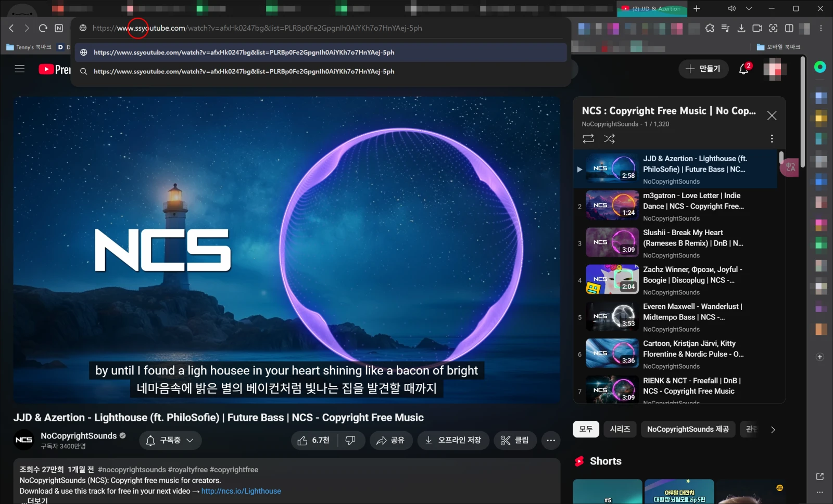Mute the tab using the speaker icon
Image resolution: width=833 pixels, height=504 pixels.
pos(731,8)
